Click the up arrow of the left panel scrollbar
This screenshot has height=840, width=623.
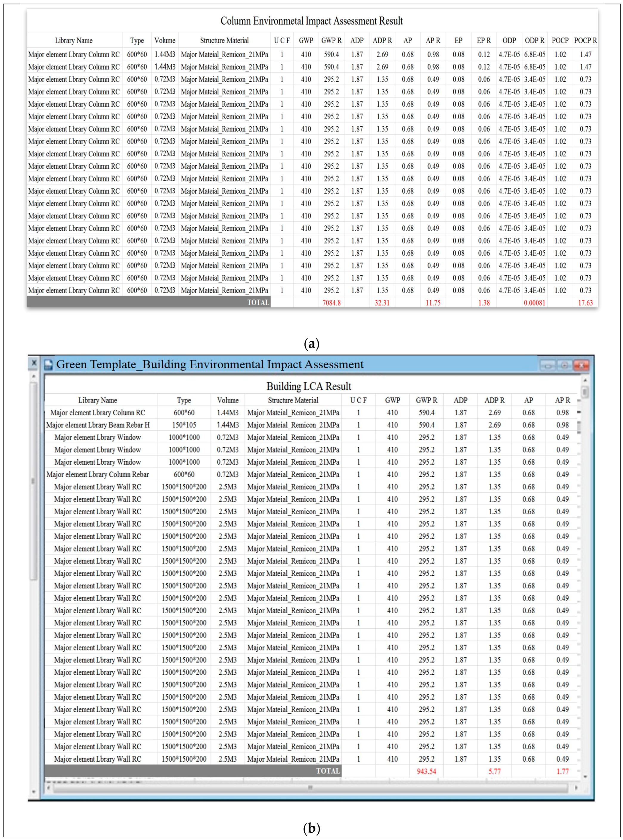pyautogui.click(x=34, y=376)
